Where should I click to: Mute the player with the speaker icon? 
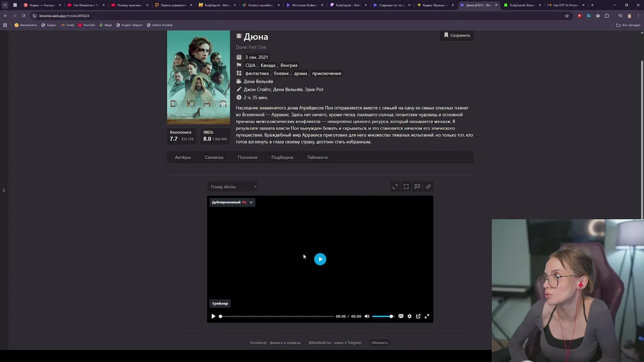367,316
